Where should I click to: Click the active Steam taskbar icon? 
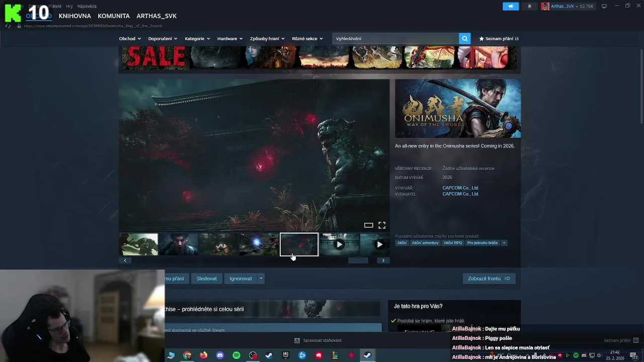pos(368,355)
